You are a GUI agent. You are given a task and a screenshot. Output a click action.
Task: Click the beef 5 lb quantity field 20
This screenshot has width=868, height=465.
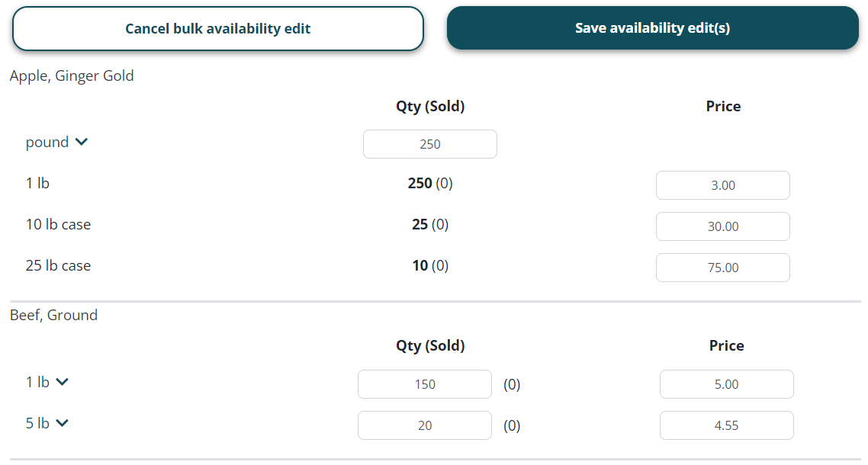(x=424, y=425)
